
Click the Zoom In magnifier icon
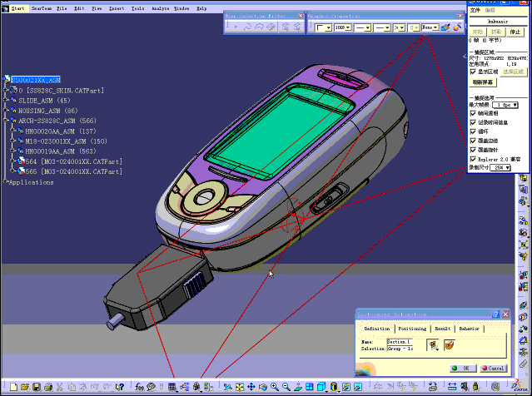pyautogui.click(x=274, y=388)
